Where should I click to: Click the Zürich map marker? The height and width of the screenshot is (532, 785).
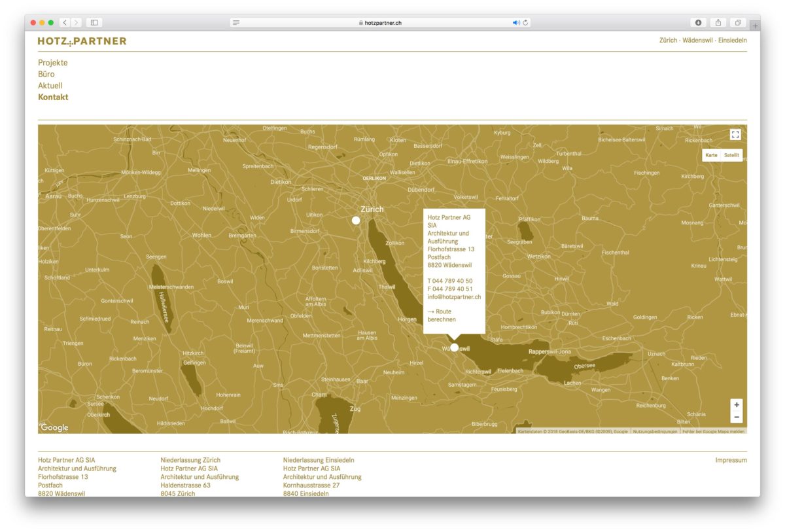coord(356,221)
